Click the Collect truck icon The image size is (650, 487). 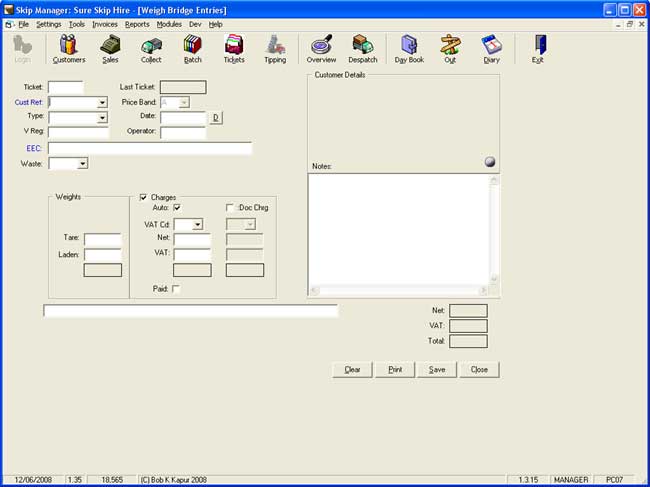[151, 49]
